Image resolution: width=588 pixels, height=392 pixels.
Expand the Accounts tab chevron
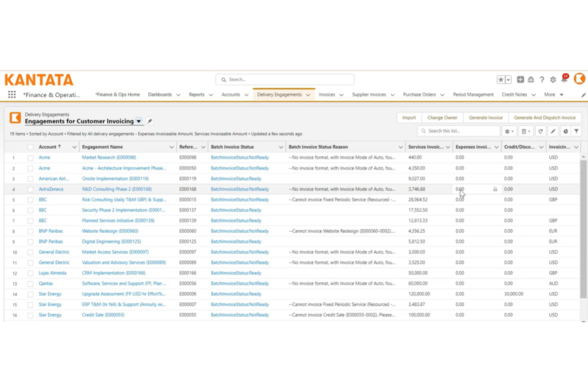click(x=246, y=95)
